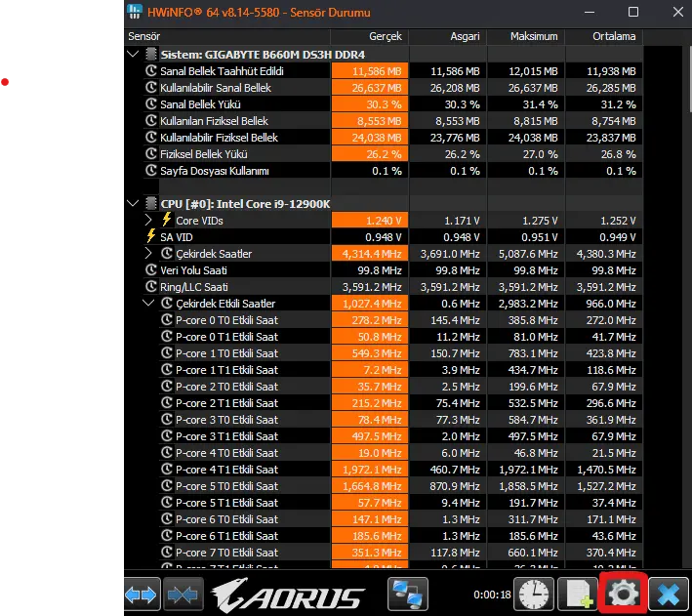The width and height of the screenshot is (692, 616).
Task: Expand the Çekirdek Saatler row
Action: coord(148,253)
